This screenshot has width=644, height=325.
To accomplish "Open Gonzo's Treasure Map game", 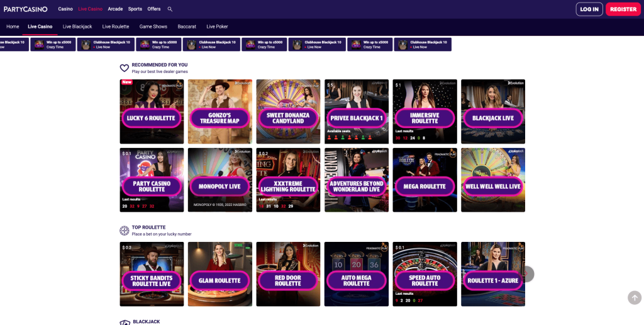I will (219, 111).
